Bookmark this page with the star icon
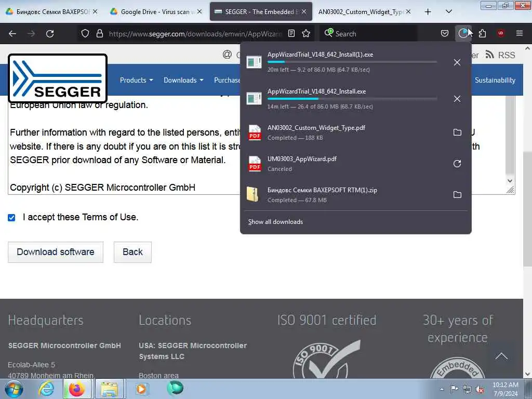The height and width of the screenshot is (399, 532). pyautogui.click(x=306, y=33)
